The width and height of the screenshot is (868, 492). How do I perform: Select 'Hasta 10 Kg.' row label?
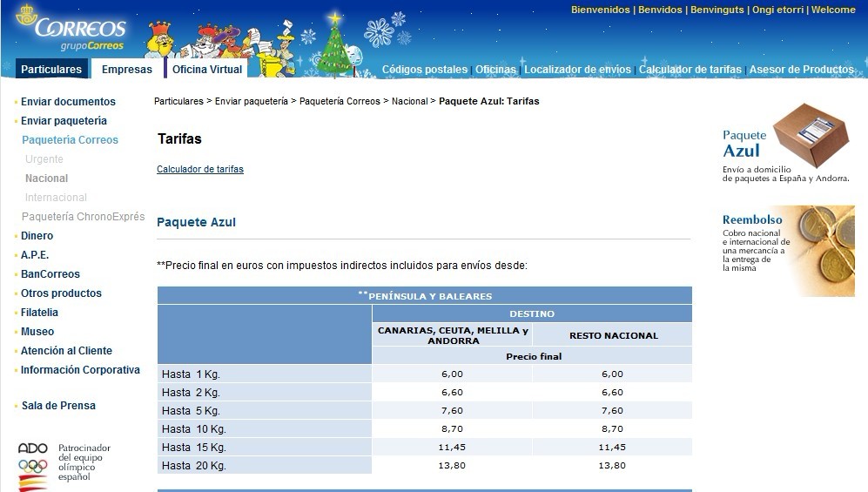(194, 429)
